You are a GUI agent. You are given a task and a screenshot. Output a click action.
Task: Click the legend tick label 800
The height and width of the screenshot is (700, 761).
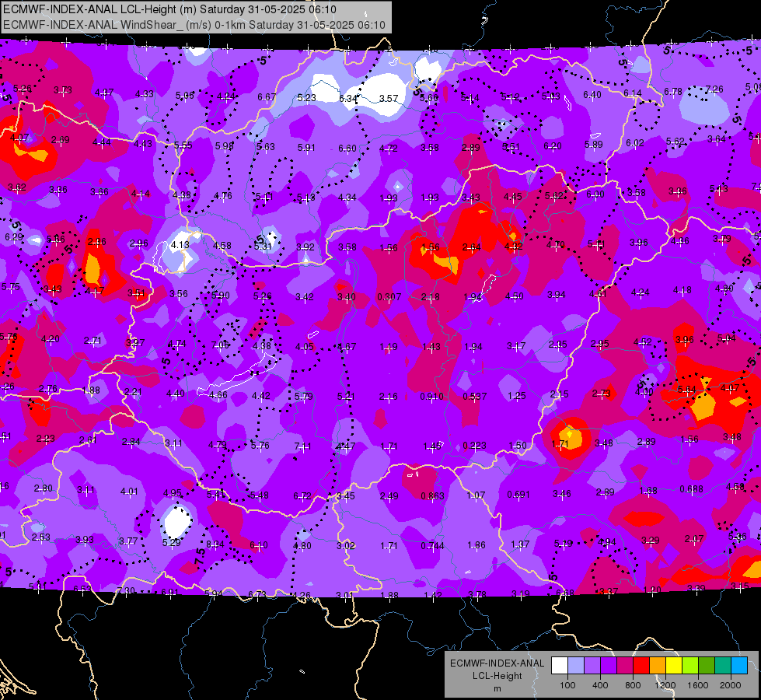(633, 685)
